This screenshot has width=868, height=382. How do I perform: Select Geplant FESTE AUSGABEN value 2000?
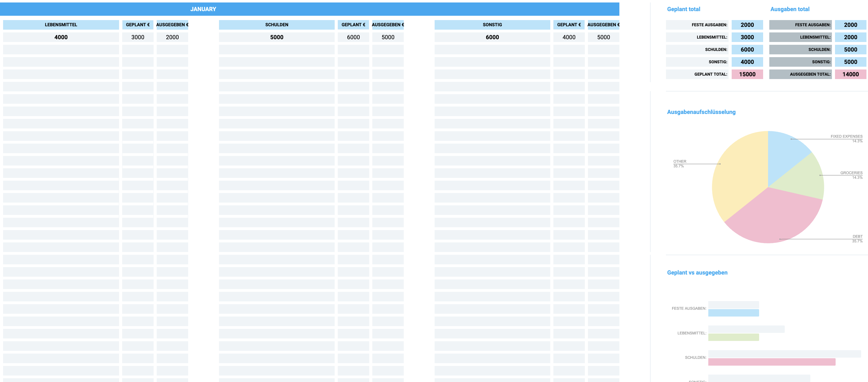coord(747,25)
